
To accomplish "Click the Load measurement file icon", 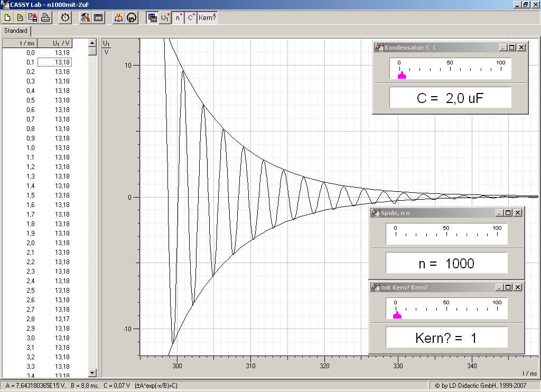I will point(20,17).
